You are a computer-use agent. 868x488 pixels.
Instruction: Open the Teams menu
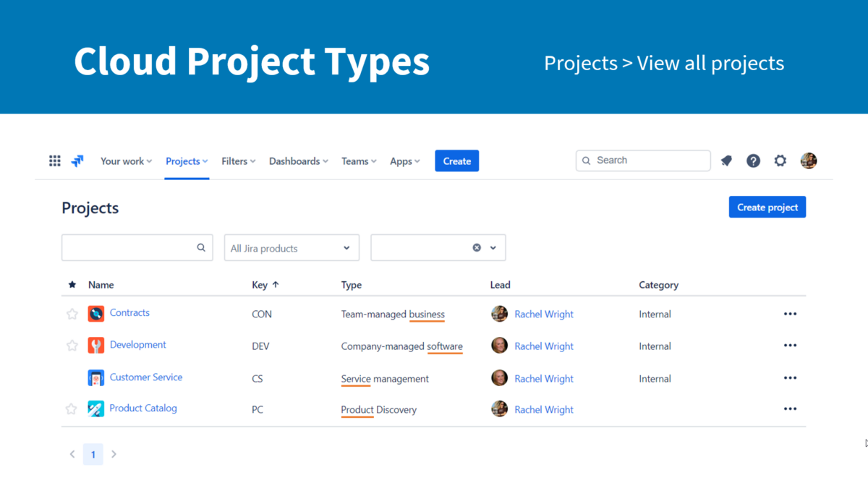pos(358,160)
